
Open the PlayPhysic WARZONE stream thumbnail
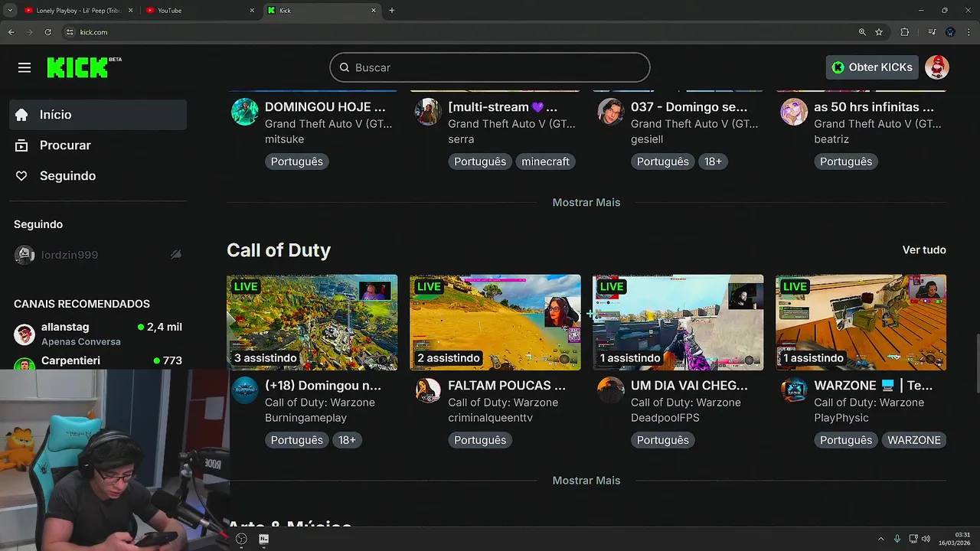pos(861,322)
